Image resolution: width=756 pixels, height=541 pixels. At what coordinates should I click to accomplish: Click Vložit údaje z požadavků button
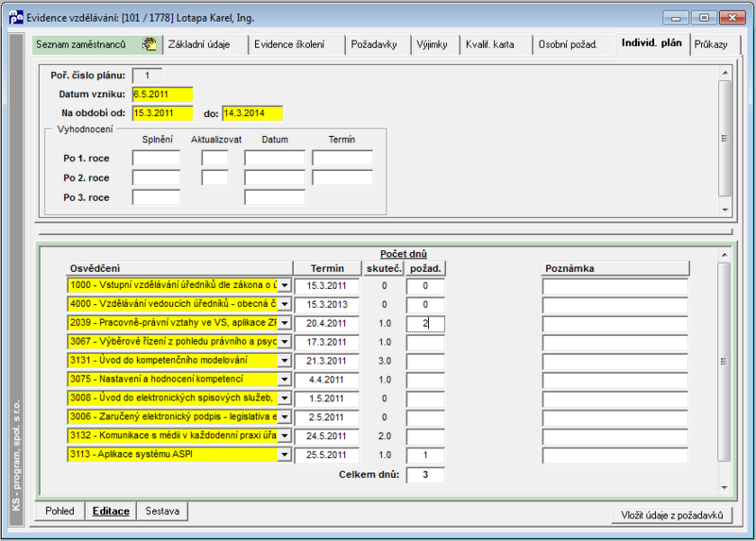(672, 515)
